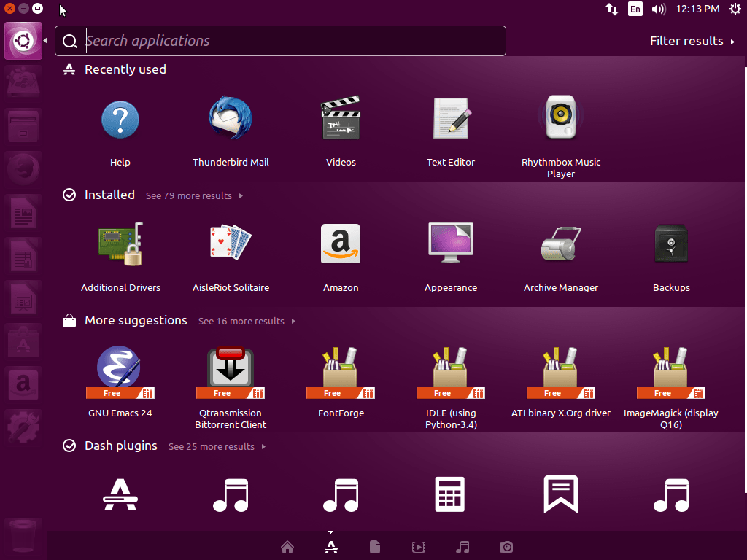This screenshot has width=747, height=560.
Task: Open the sound volume indicator
Action: point(659,9)
